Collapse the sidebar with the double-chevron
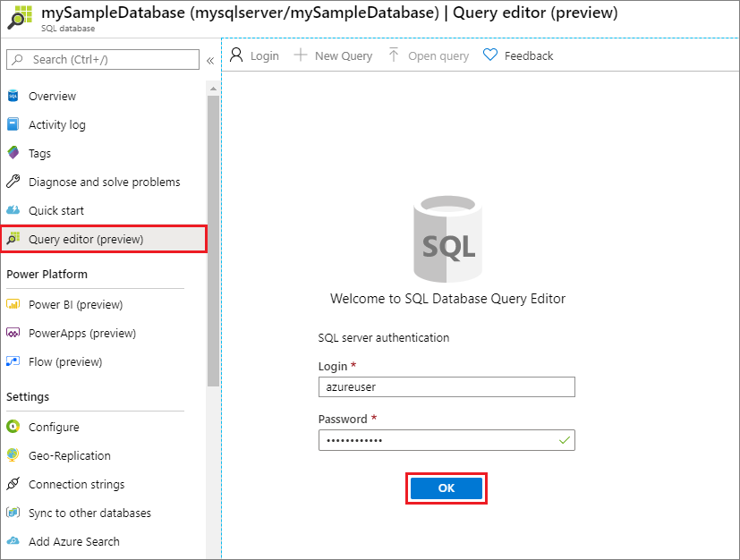740x560 pixels. [x=210, y=60]
